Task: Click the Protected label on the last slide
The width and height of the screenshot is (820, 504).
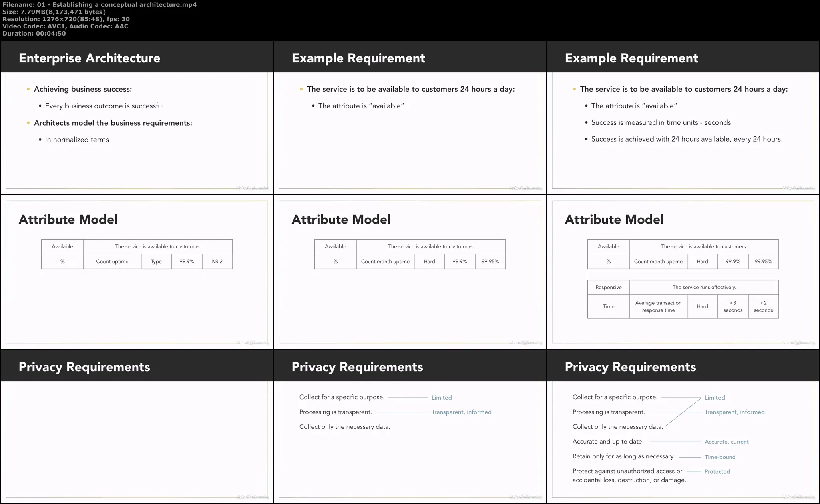Action: pos(717,471)
